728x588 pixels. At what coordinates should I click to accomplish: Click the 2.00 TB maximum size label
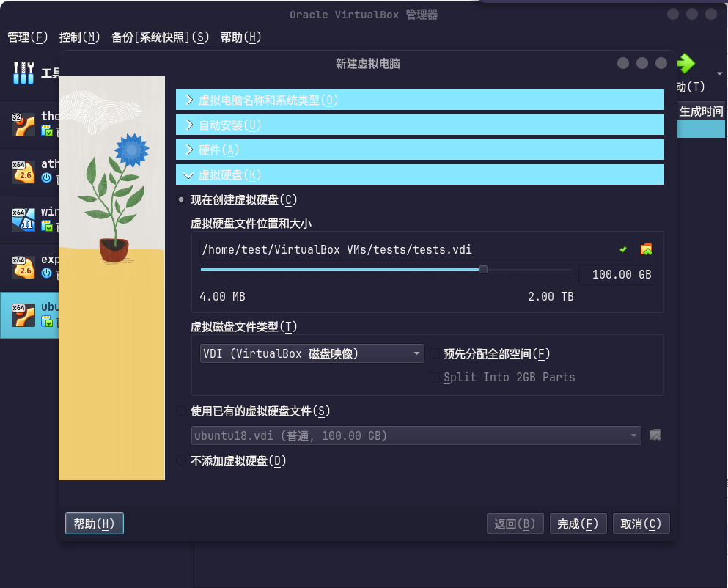point(551,296)
